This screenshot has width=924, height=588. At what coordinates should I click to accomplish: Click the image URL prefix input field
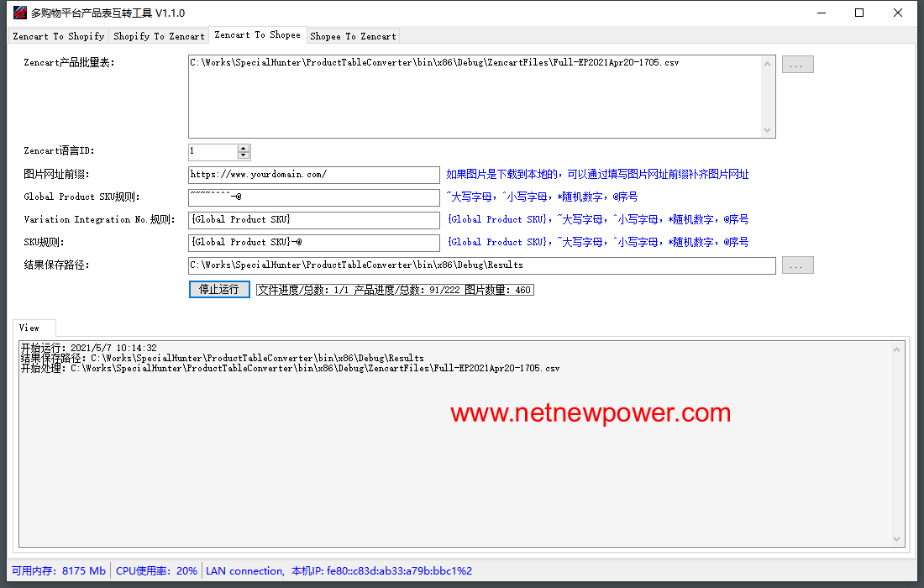313,175
